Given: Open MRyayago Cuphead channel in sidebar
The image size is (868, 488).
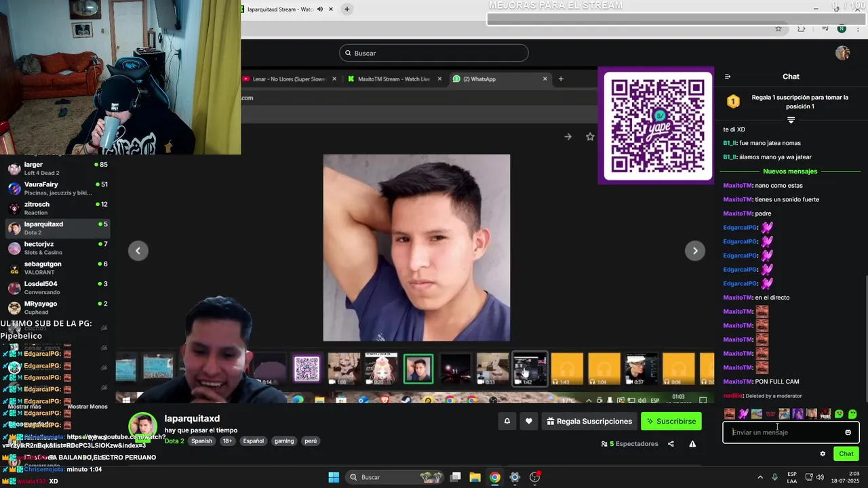Looking at the screenshot, I should point(58,308).
